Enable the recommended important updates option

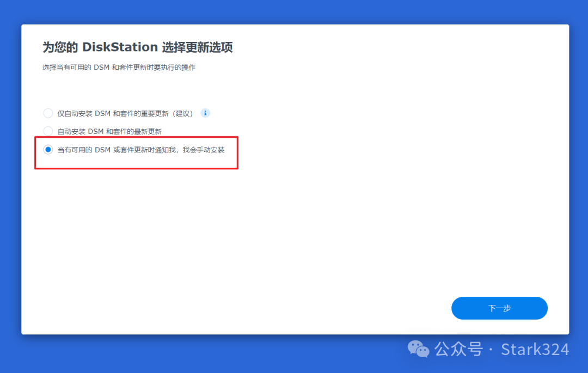48,113
